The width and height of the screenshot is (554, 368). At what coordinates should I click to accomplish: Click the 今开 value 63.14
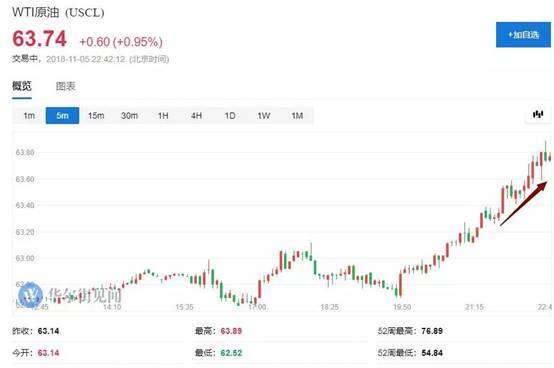(48, 352)
